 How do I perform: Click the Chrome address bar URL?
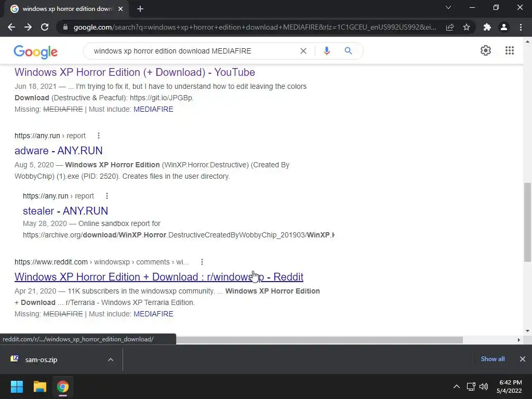[255, 27]
